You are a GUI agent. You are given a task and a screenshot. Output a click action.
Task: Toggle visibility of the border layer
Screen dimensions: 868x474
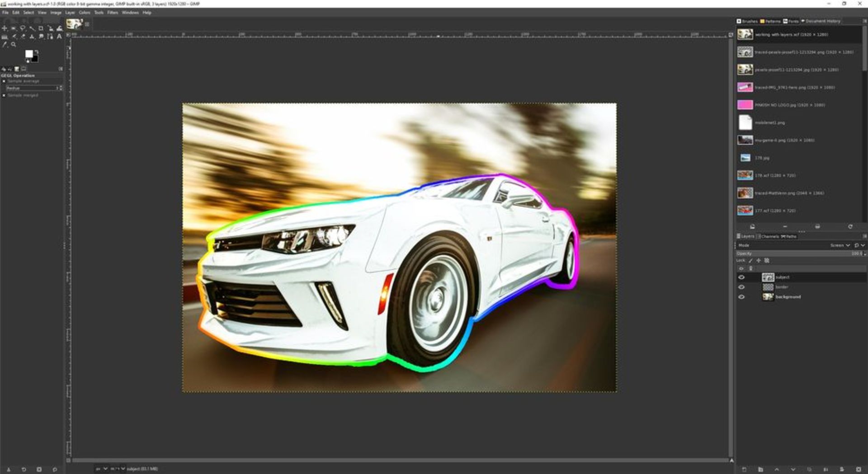coord(741,287)
